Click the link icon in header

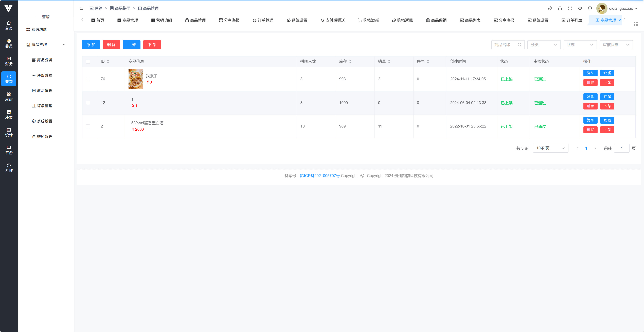point(550,8)
